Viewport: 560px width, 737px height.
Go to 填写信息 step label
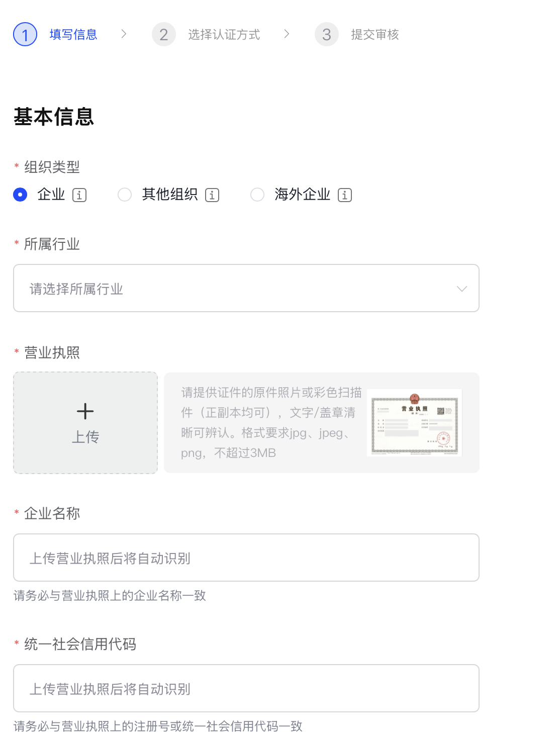click(73, 34)
